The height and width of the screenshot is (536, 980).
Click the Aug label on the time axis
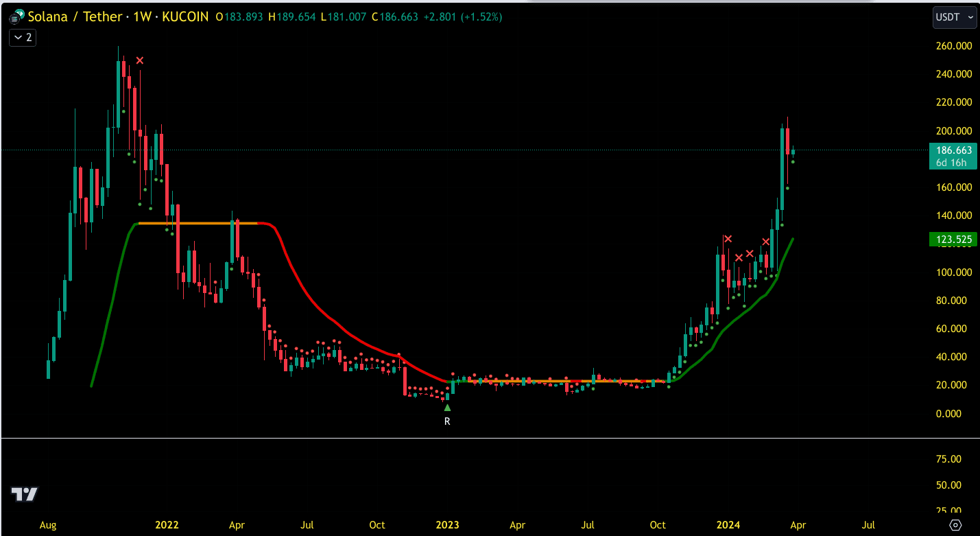coord(48,525)
